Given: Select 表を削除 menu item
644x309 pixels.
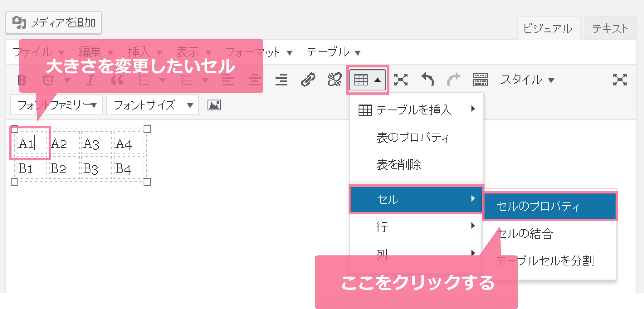Looking at the screenshot, I should (x=417, y=165).
